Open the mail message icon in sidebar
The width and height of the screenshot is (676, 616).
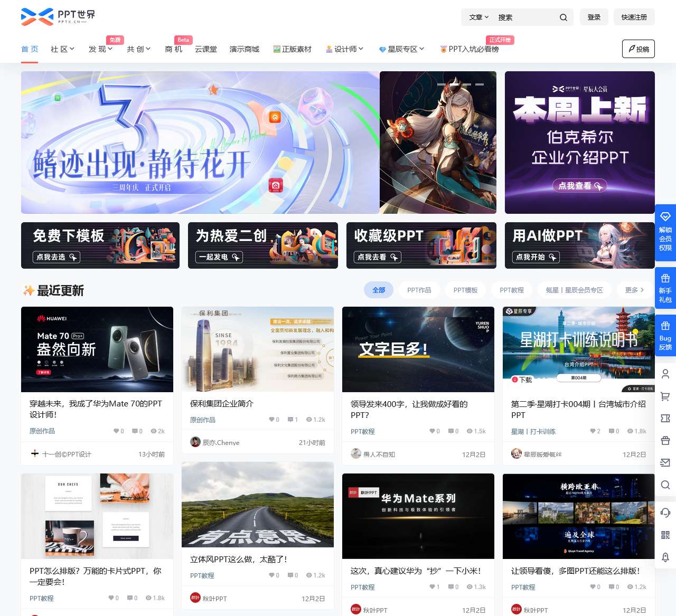click(665, 462)
